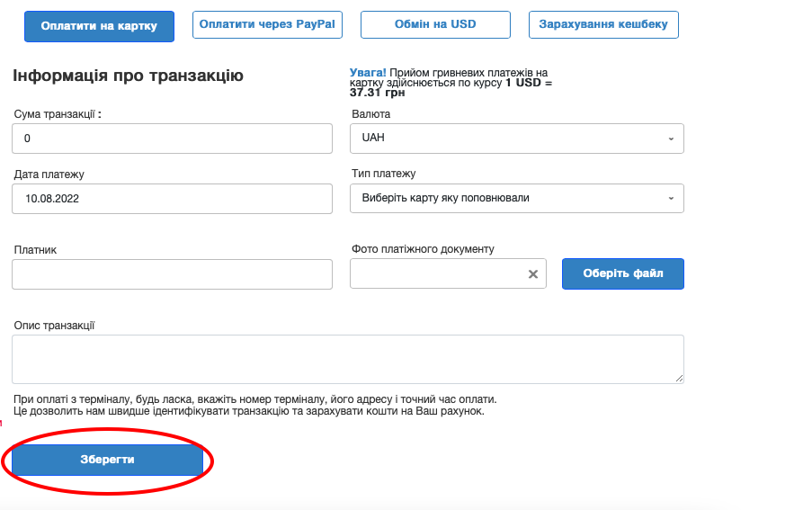
Task: Switch to 'Оплатити через PayPal' tab
Action: [267, 24]
